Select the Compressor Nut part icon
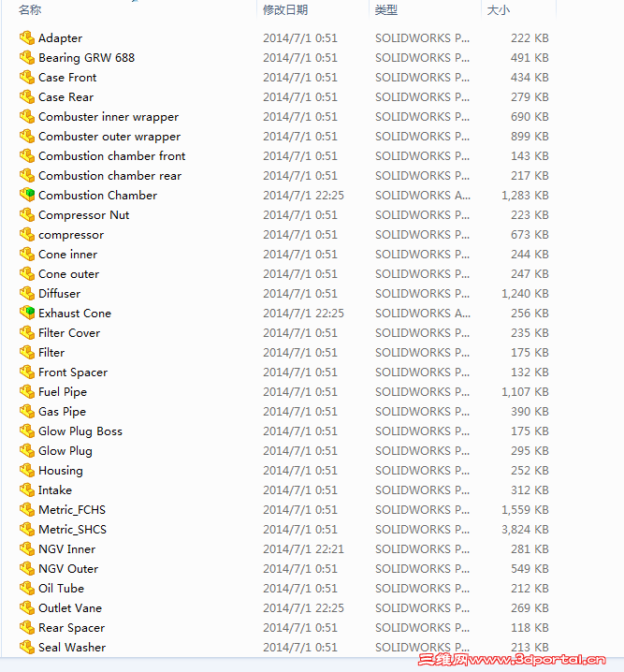Image resolution: width=624 pixels, height=672 pixels. [x=27, y=214]
